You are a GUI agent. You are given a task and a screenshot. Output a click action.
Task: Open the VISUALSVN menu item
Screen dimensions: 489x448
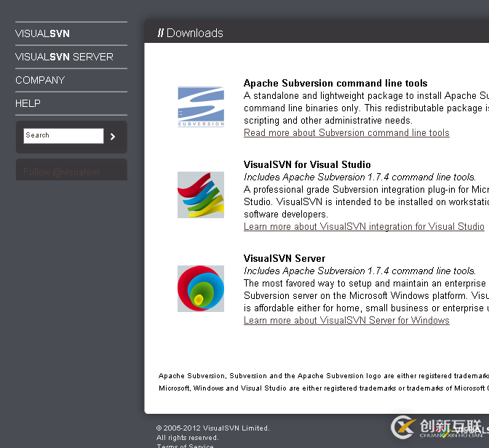42,33
